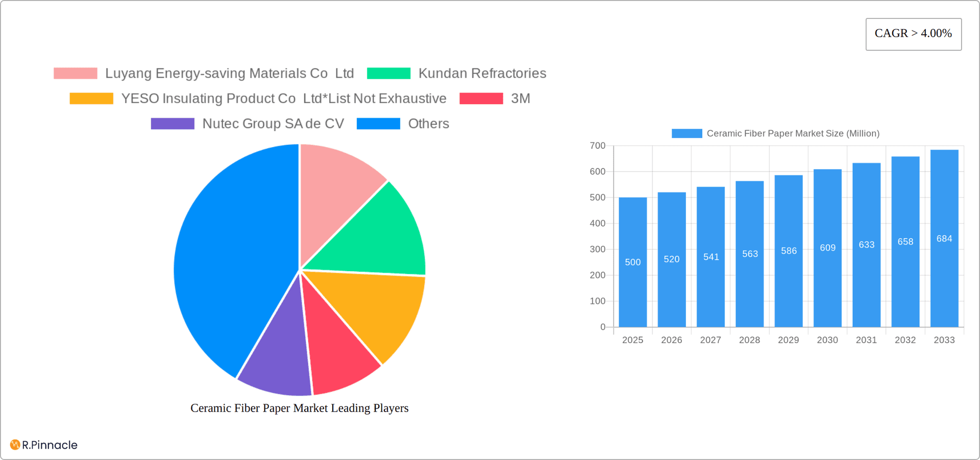The height and width of the screenshot is (460, 980).
Task: Click the green Kundan Refractories legend swatch
Action: pos(388,73)
